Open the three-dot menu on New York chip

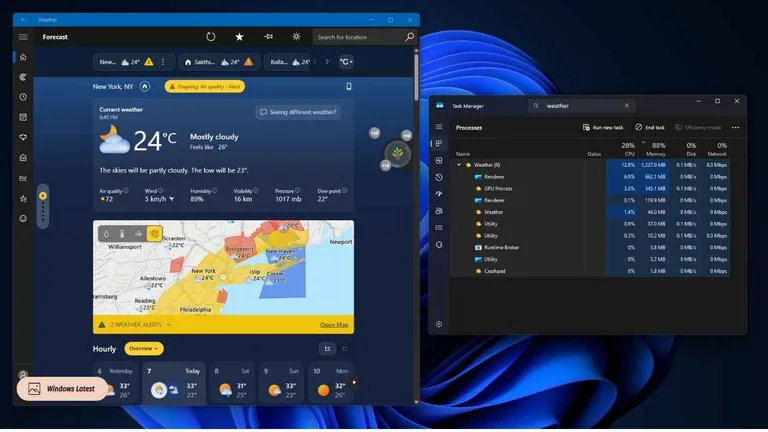tap(163, 62)
